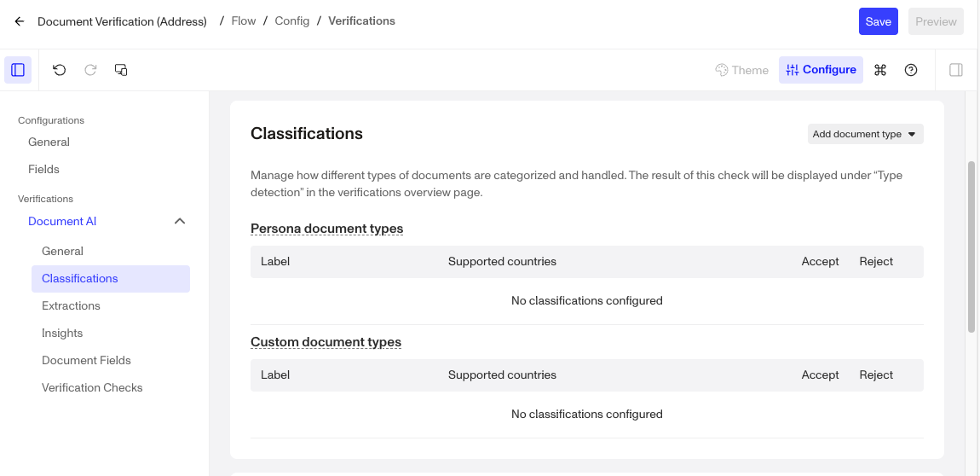Open the device preview icon

pyautogui.click(x=121, y=70)
